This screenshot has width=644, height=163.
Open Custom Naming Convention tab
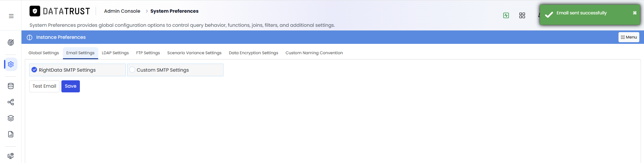pos(314,53)
